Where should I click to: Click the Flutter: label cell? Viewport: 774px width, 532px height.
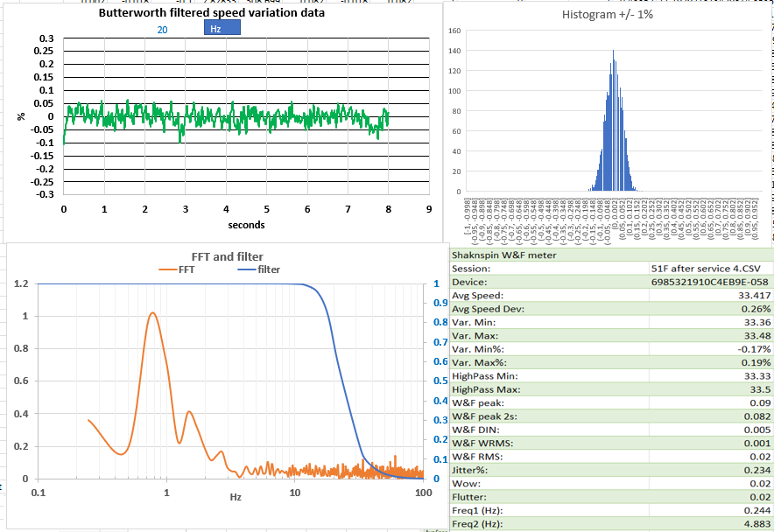[549, 497]
